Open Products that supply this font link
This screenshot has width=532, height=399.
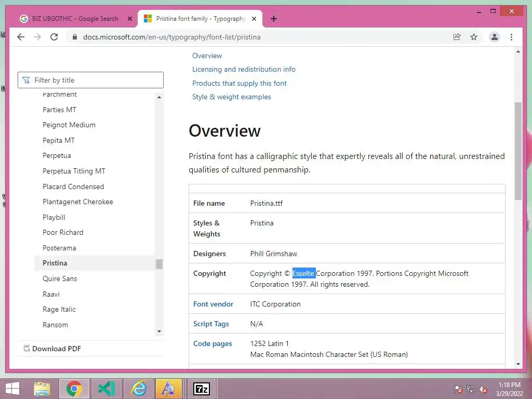click(x=239, y=83)
